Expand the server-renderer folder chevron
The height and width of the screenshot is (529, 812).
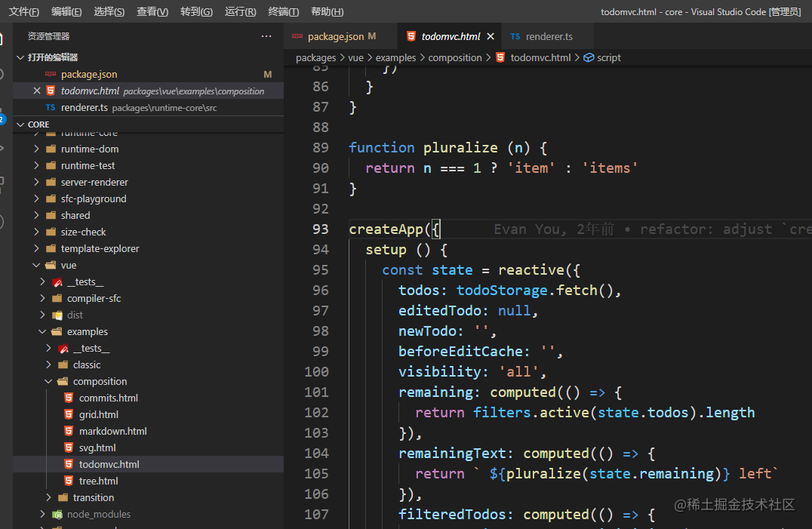point(36,182)
